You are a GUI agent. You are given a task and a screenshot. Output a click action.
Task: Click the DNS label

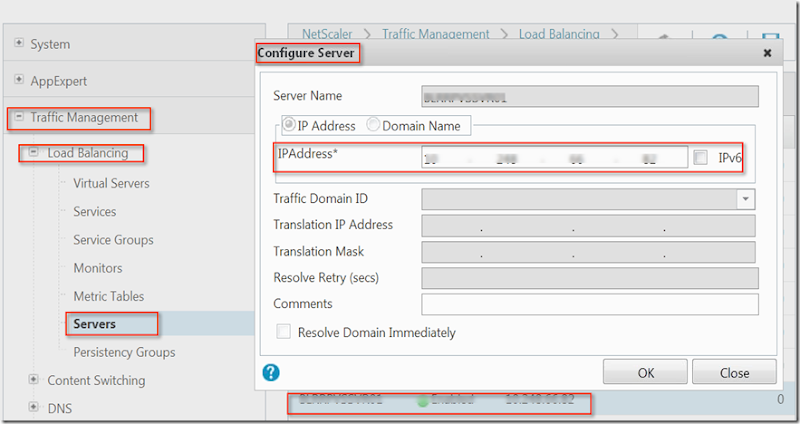coord(60,408)
